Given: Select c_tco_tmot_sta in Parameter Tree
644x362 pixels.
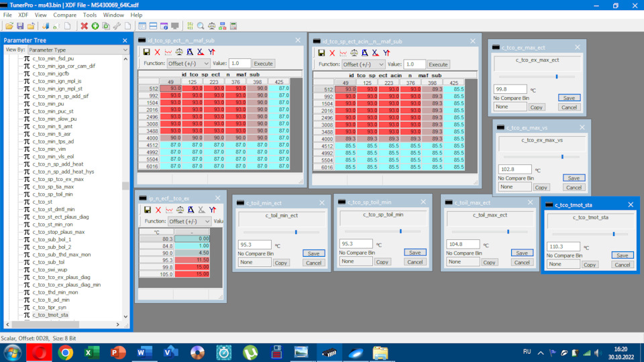Looking at the screenshot, I should (50, 315).
